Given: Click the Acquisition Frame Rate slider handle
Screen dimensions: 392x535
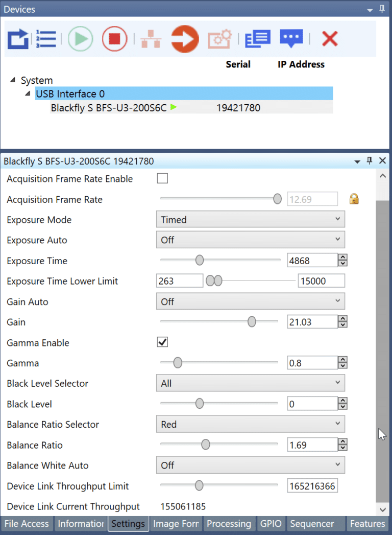Looking at the screenshot, I should (x=278, y=199).
